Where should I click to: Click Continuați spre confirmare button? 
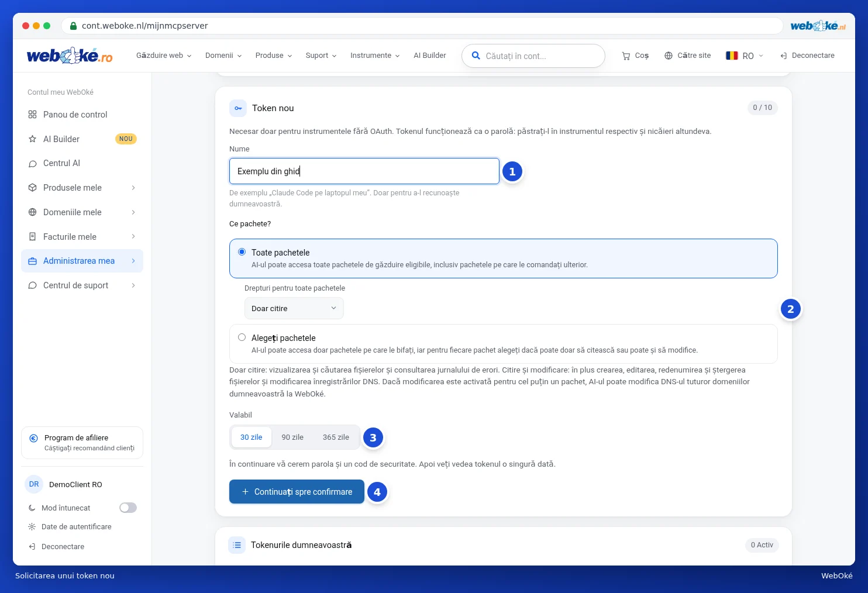(x=297, y=492)
